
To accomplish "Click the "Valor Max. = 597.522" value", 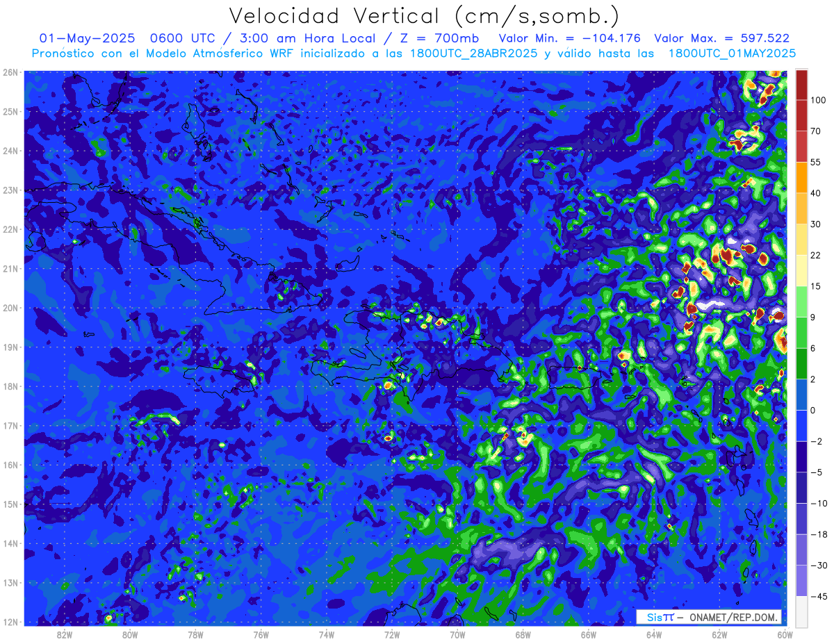I will (x=722, y=38).
